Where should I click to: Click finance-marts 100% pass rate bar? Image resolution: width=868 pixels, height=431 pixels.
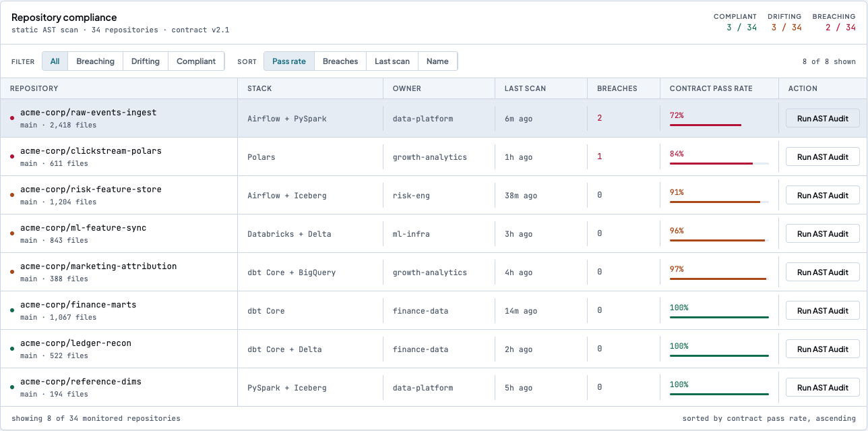[x=719, y=317]
